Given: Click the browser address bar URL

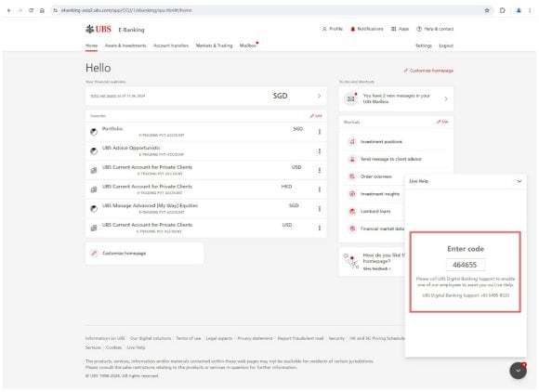Looking at the screenshot, I should pos(126,10).
